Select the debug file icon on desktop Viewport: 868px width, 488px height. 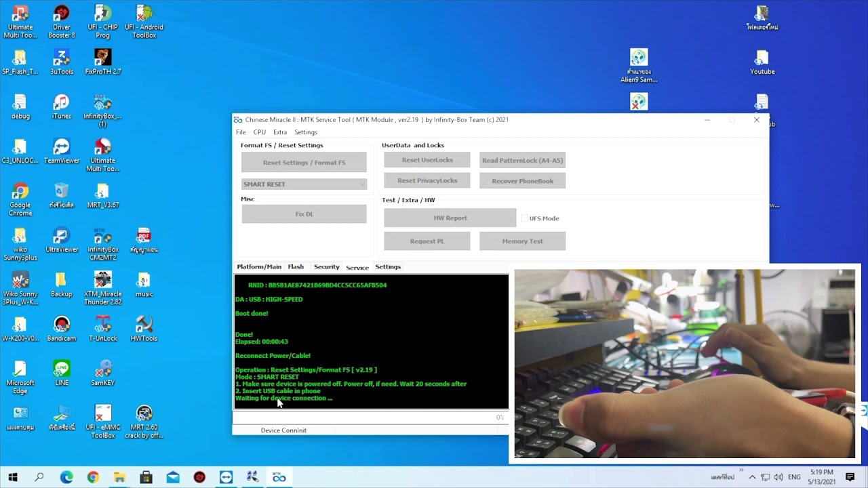(20, 106)
